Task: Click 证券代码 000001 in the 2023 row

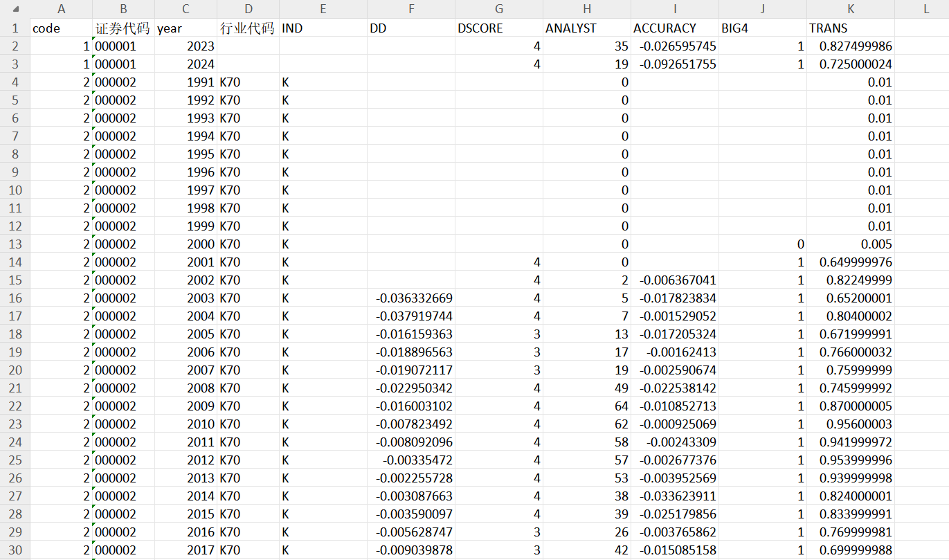Action: pyautogui.click(x=123, y=46)
